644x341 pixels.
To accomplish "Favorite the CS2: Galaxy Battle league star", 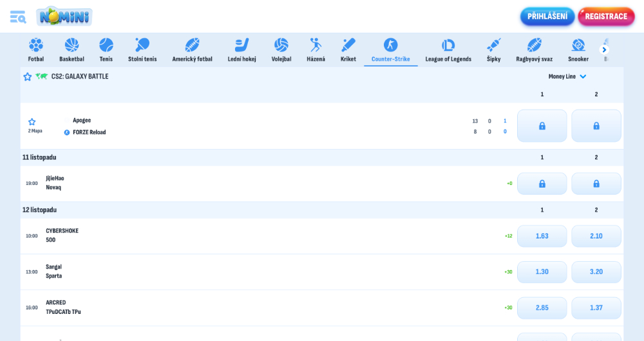I will pos(28,77).
